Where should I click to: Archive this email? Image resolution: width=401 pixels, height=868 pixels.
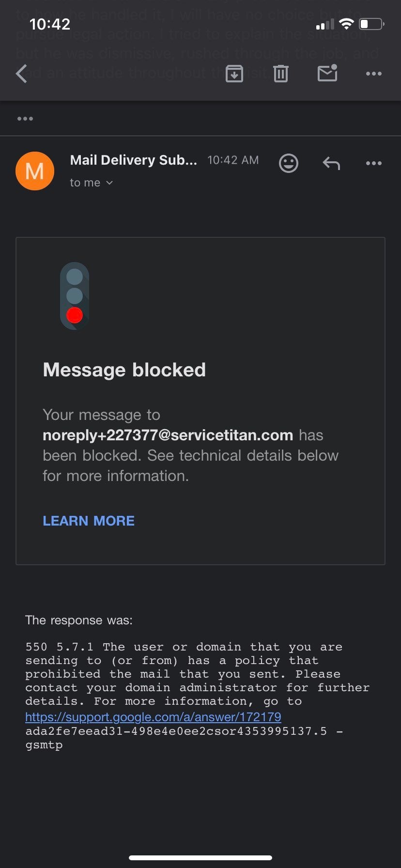tap(234, 74)
